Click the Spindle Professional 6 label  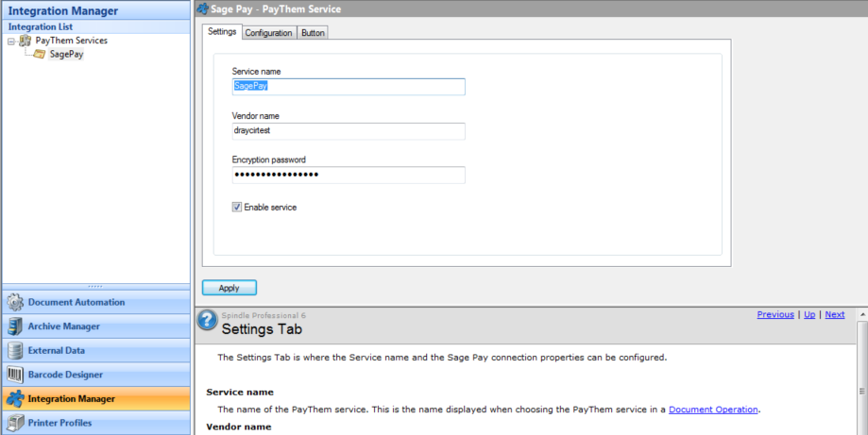point(264,315)
